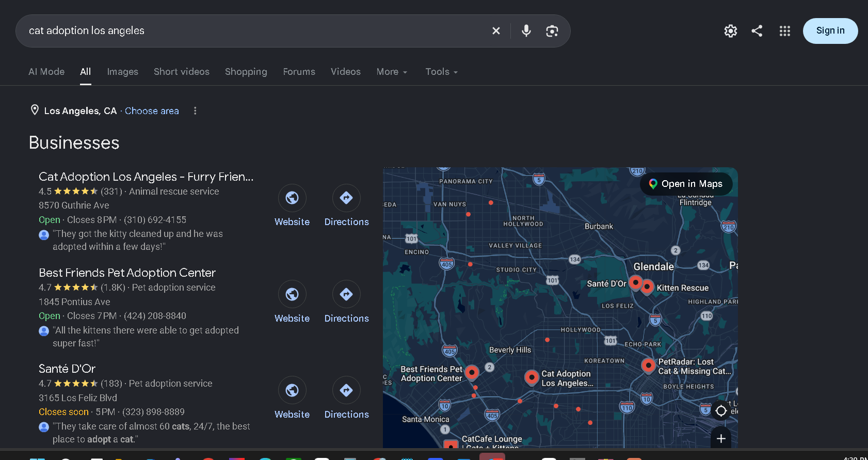This screenshot has width=868, height=460.
Task: Open Cat Adoption Los Angeles - Furry Friends listing
Action: click(146, 177)
